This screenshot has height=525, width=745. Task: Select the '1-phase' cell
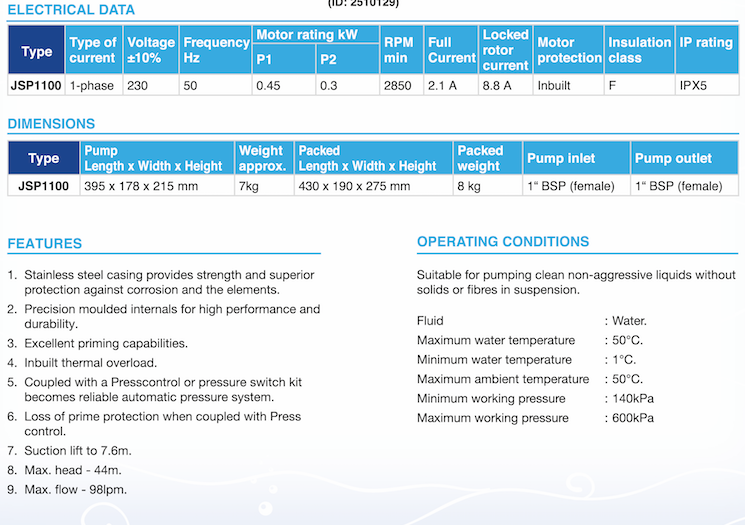click(94, 86)
